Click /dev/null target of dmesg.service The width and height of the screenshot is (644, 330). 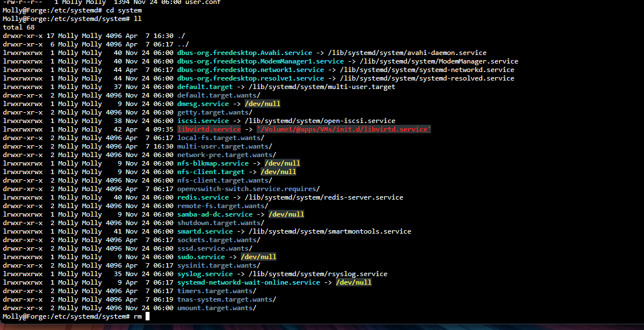262,104
